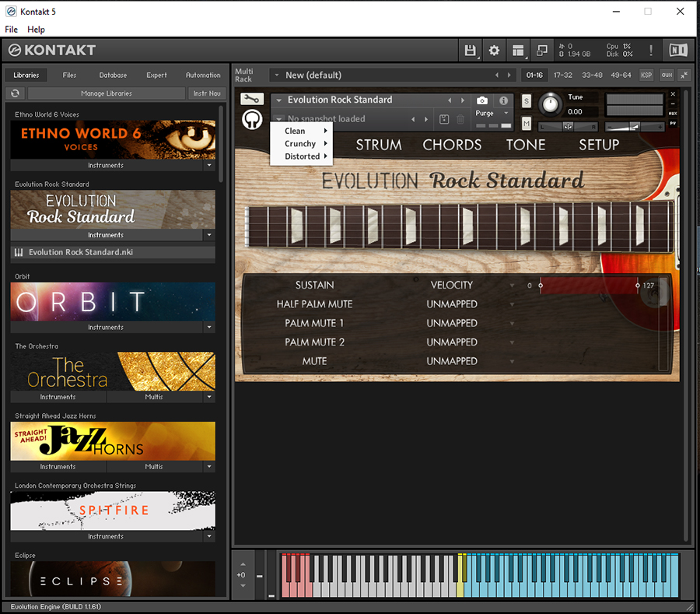Open Instruments under Orbit library
This screenshot has width=700, height=614.
[106, 328]
